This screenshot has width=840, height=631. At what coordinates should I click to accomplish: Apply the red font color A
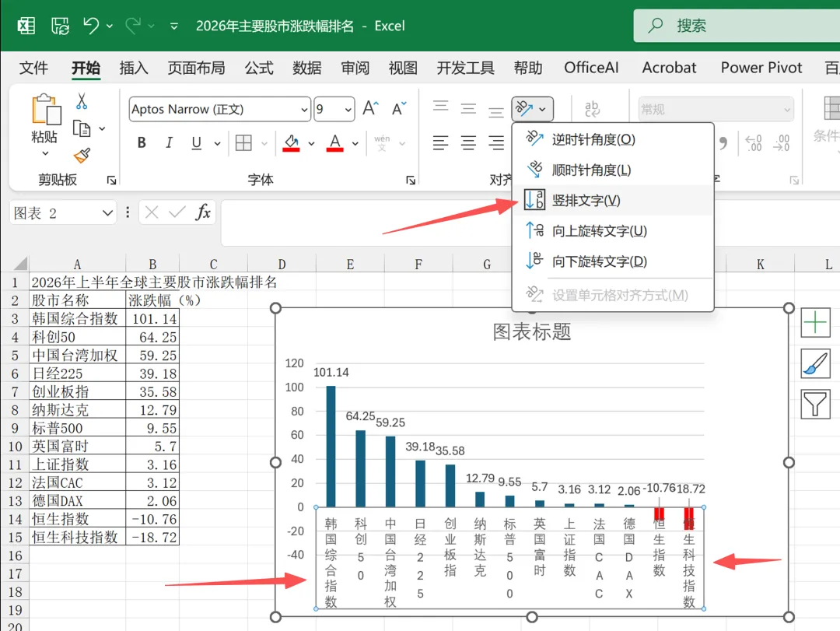pyautogui.click(x=334, y=142)
